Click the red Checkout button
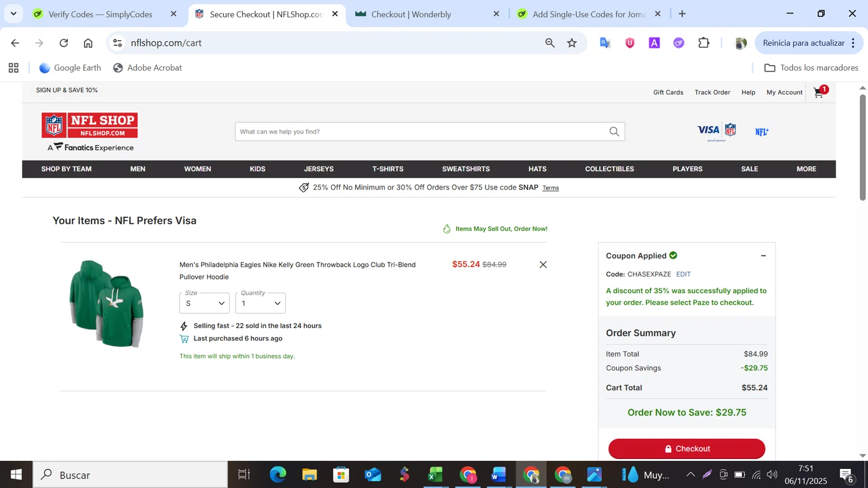 coord(686,449)
